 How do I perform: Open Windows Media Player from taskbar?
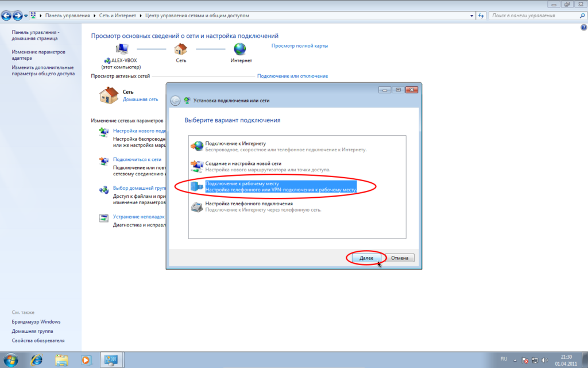point(86,360)
